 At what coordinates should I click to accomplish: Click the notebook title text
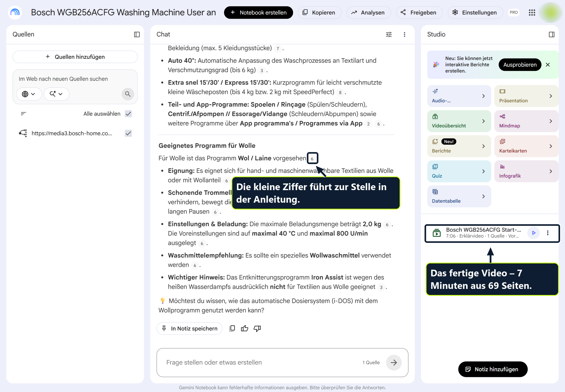click(123, 12)
